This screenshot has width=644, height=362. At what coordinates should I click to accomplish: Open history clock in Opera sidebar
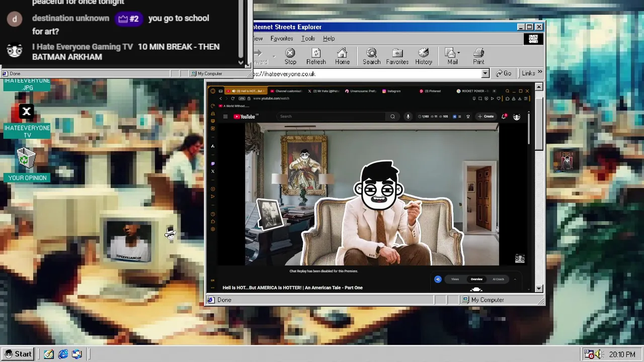213,214
